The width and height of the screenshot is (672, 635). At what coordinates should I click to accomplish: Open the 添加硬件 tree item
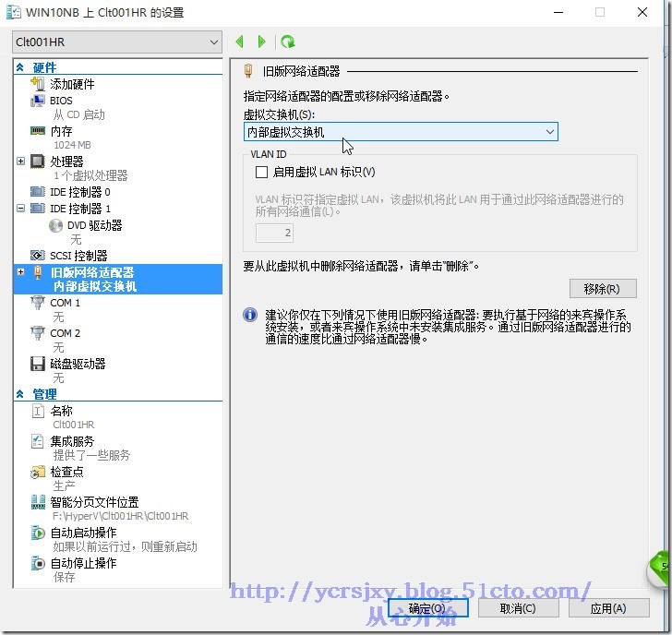click(x=72, y=84)
